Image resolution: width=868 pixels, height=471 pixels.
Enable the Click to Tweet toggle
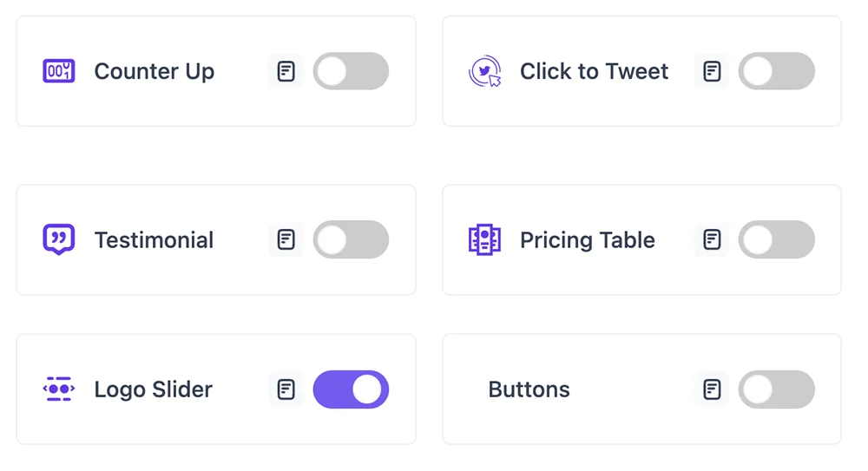click(777, 71)
